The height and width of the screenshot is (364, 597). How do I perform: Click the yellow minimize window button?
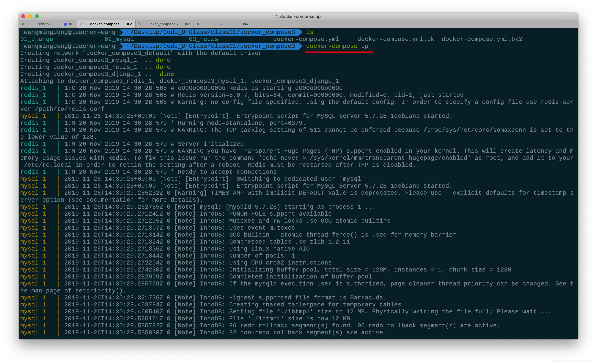tap(30, 16)
